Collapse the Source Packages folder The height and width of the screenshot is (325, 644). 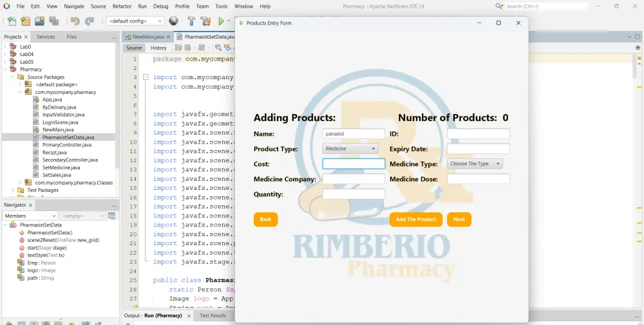12,77
